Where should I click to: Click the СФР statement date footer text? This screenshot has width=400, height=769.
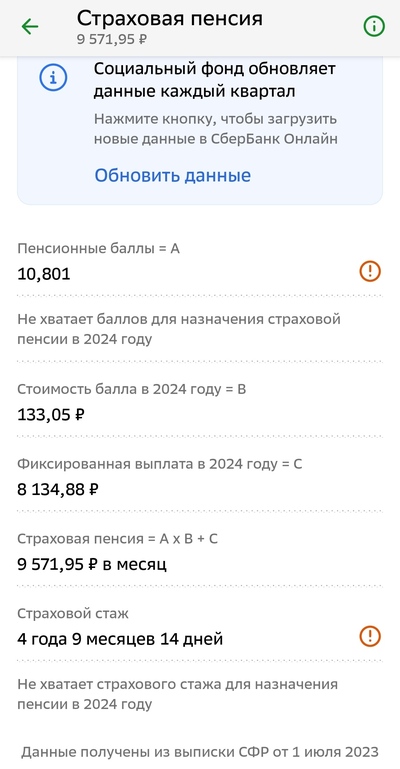(200, 752)
